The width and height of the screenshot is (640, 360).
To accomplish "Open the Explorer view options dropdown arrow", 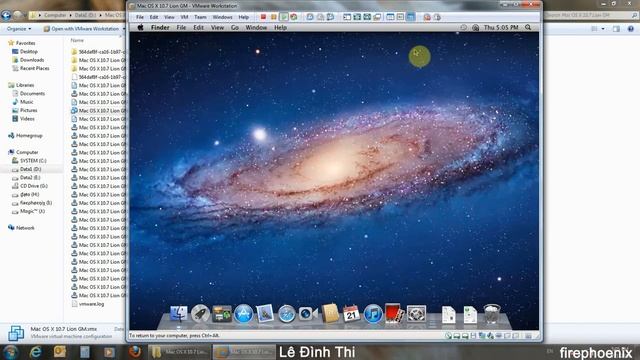I will pos(603,29).
